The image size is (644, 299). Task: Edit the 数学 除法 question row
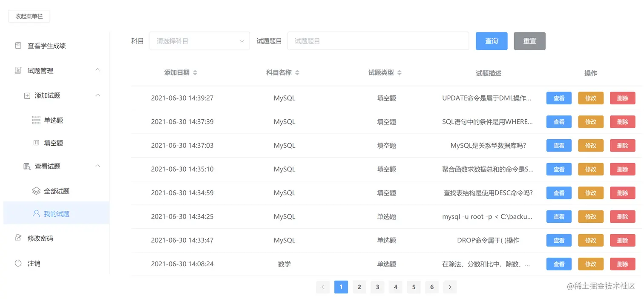pos(591,264)
